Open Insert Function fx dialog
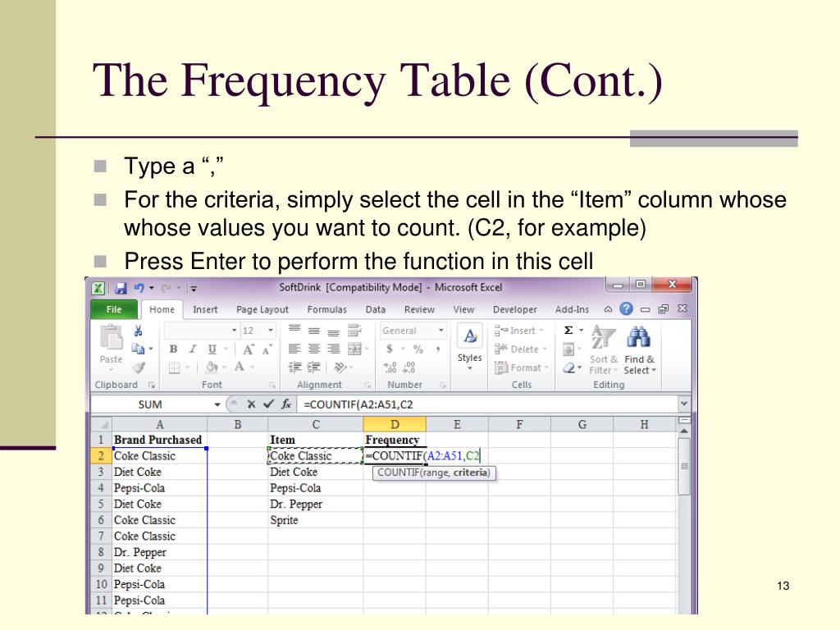This screenshot has height=630, width=840. point(286,404)
